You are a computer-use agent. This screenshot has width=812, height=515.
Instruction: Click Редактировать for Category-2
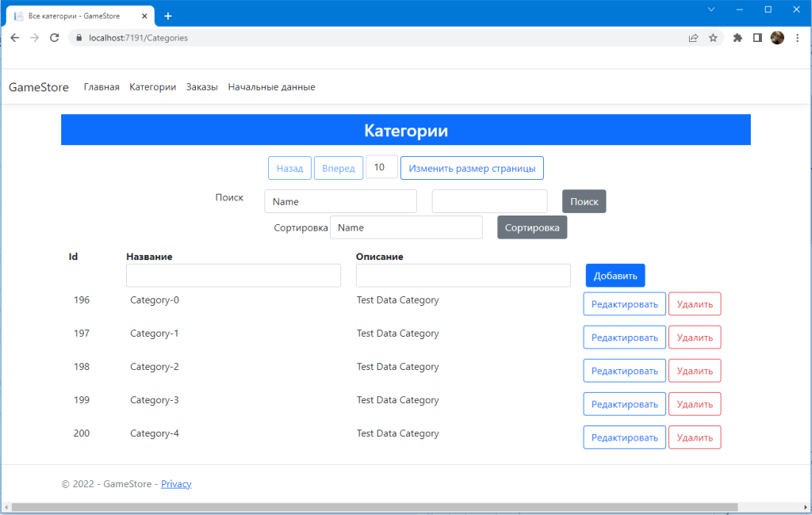click(624, 370)
